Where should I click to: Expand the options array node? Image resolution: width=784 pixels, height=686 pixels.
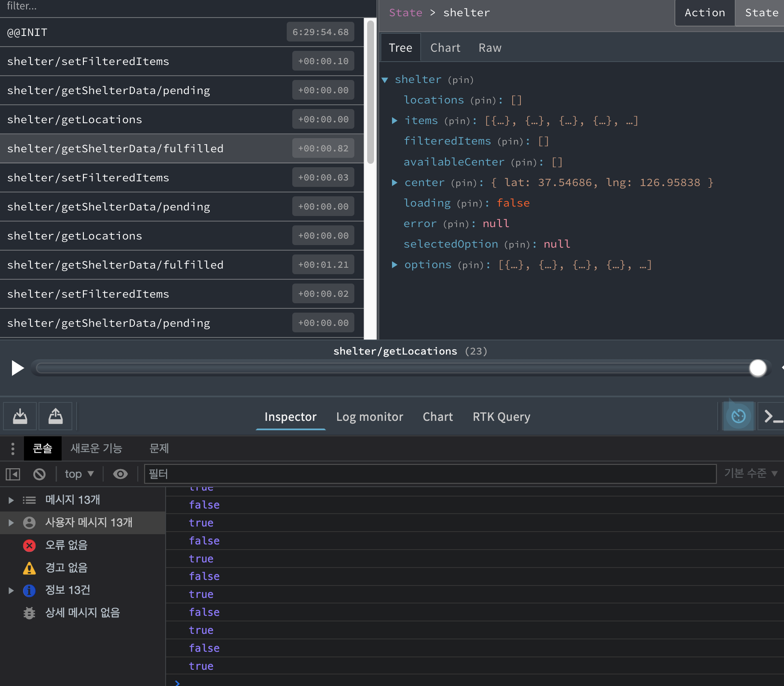click(395, 265)
